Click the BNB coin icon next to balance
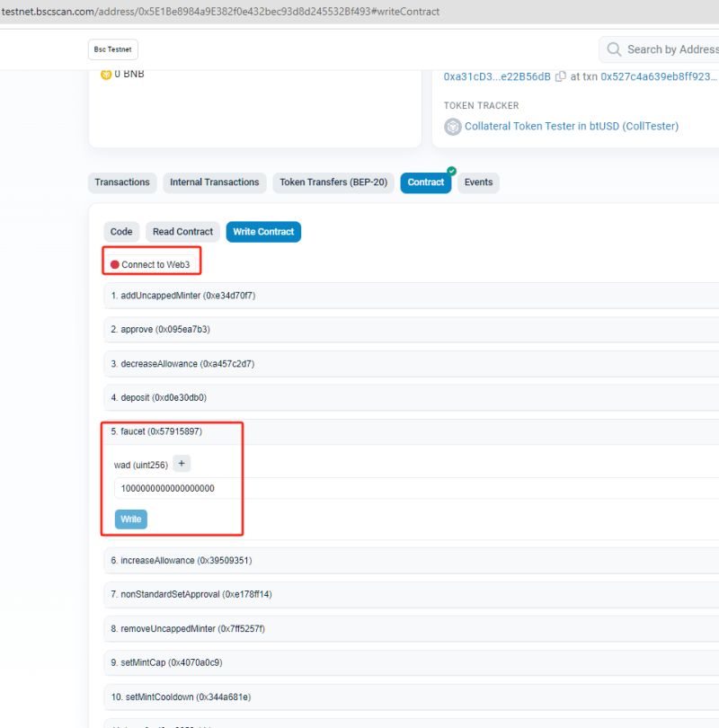Screen dimensions: 719x728 point(106,74)
